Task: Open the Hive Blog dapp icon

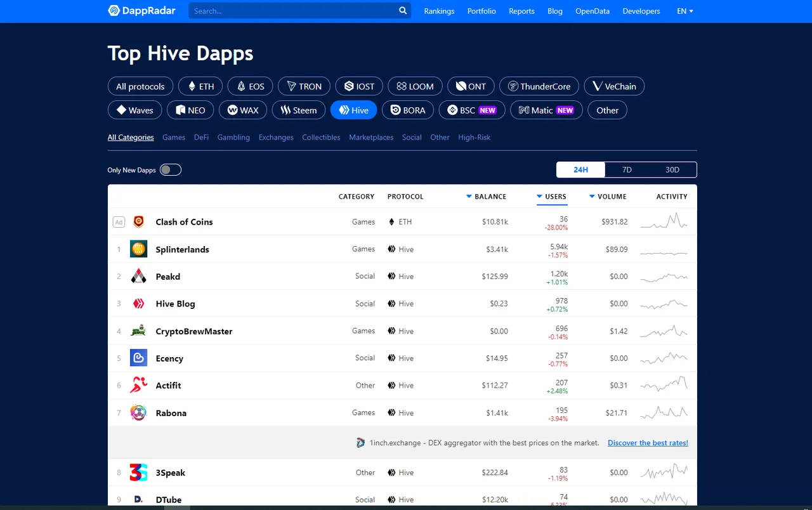Action: pyautogui.click(x=138, y=303)
